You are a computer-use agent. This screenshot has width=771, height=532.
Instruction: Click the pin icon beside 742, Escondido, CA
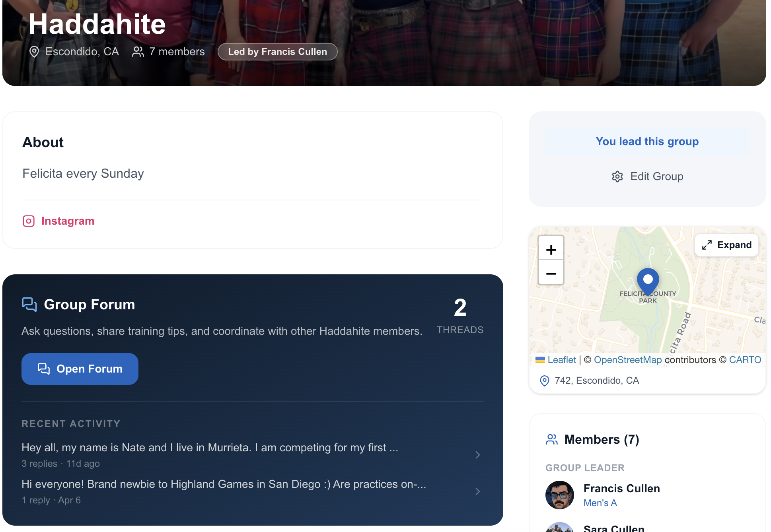pyautogui.click(x=545, y=381)
